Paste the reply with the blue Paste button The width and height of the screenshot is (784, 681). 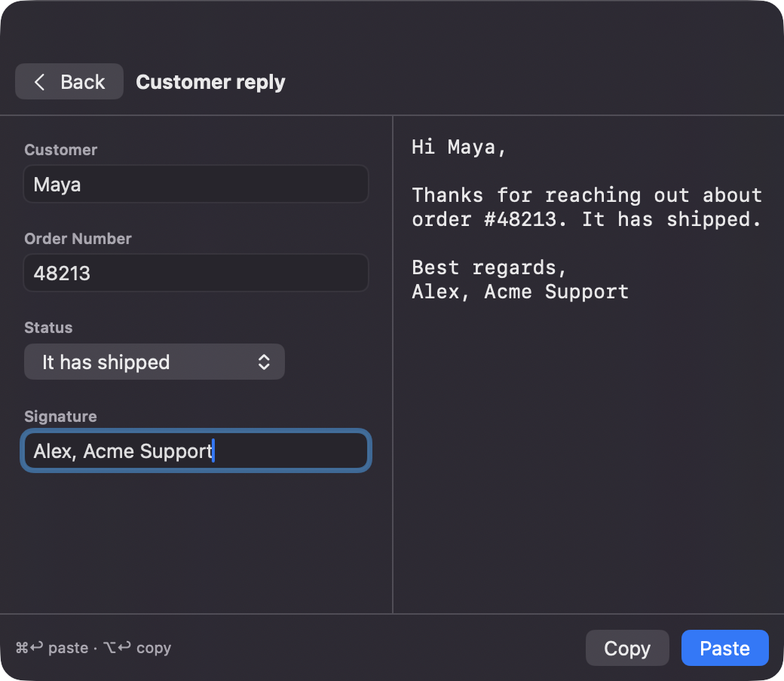[x=724, y=648]
